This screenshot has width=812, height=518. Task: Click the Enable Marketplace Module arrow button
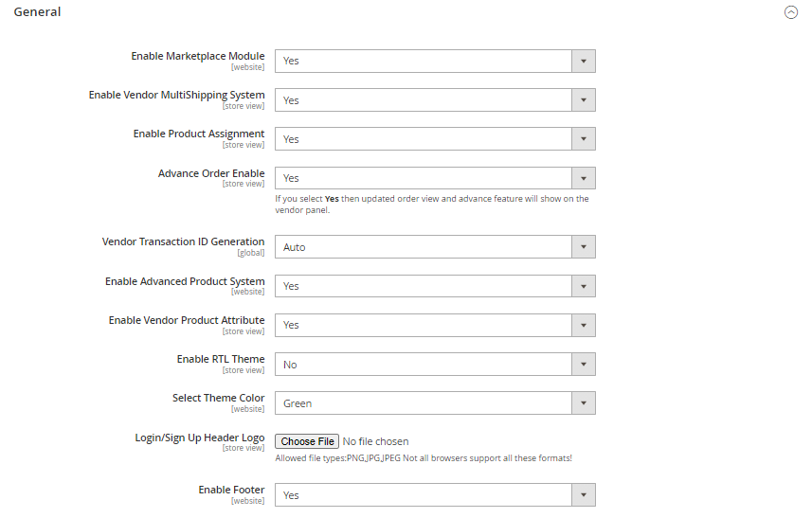coord(584,61)
